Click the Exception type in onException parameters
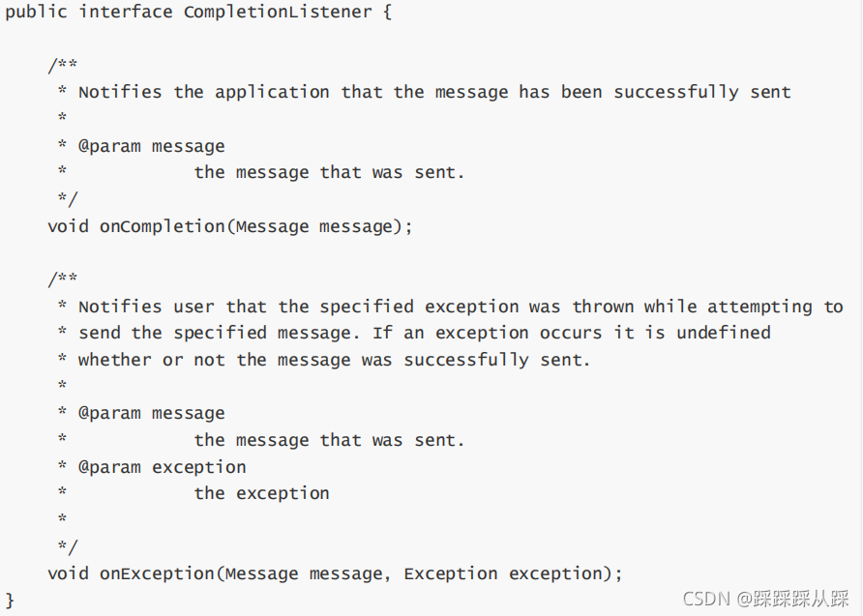The image size is (863, 616). (451, 573)
